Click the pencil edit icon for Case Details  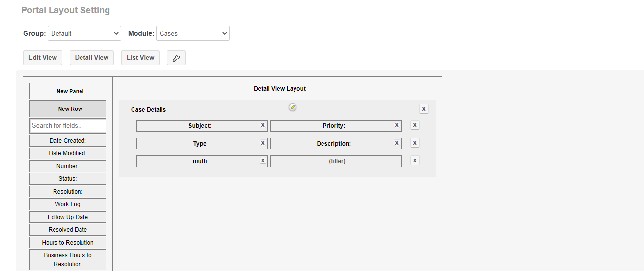click(293, 107)
